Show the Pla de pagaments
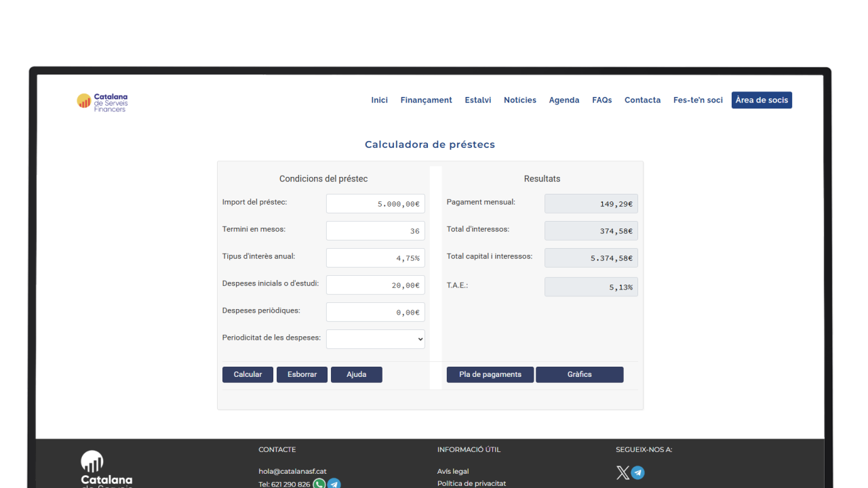This screenshot has width=868, height=488. pos(490,375)
